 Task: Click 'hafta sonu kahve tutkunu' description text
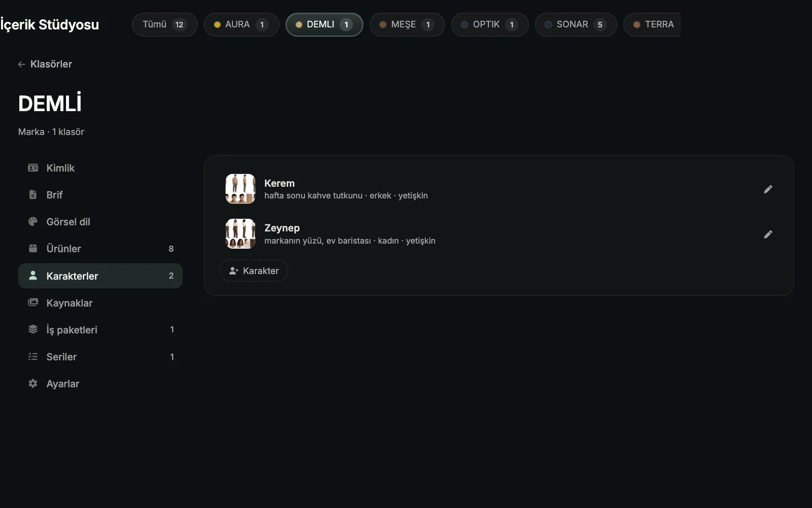pos(313,196)
